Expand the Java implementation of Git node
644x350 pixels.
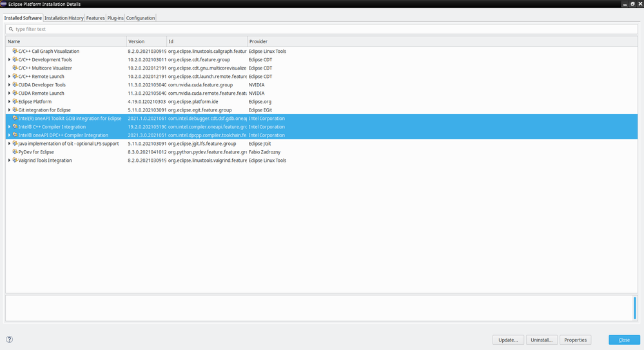point(9,143)
